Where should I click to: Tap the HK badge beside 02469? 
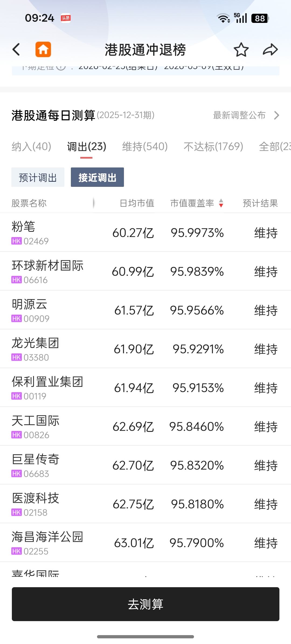point(16,241)
